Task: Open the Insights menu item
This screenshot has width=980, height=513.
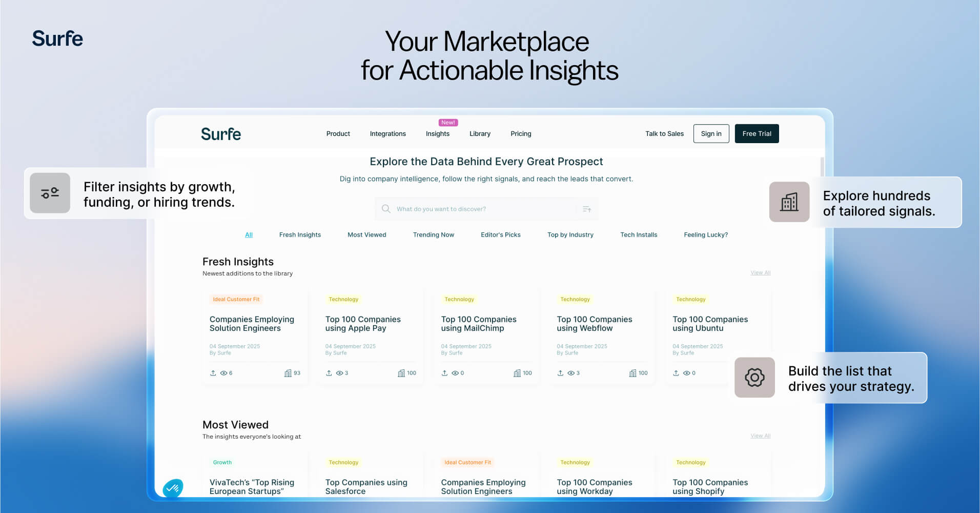Action: click(x=438, y=134)
